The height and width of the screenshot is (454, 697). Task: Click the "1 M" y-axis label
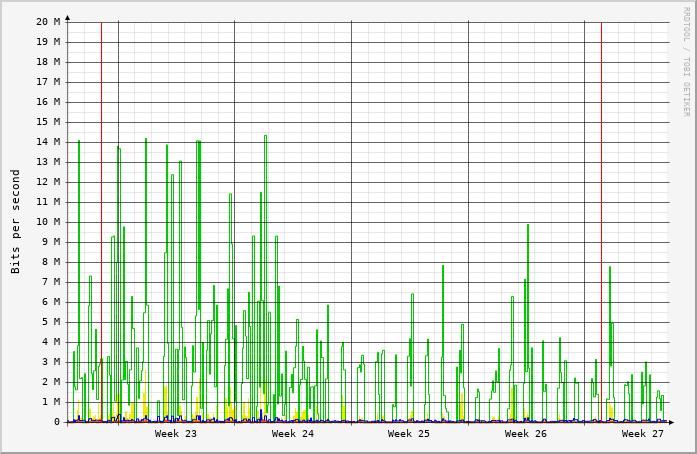[51, 402]
